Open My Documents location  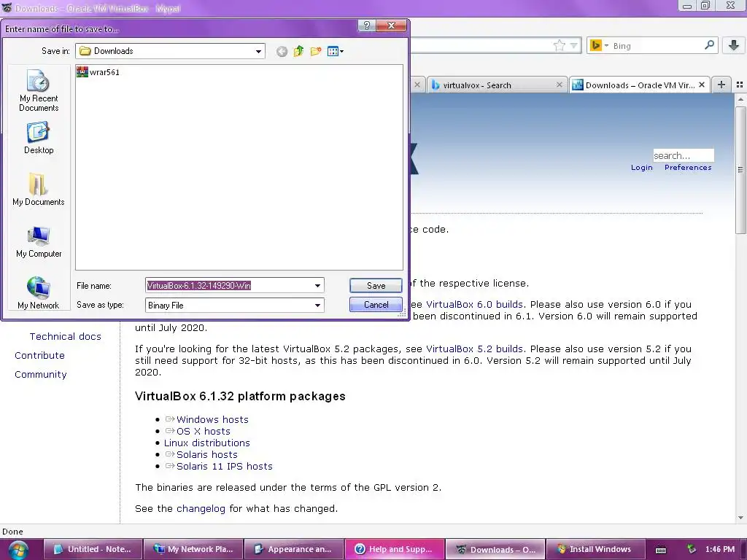[x=39, y=190]
